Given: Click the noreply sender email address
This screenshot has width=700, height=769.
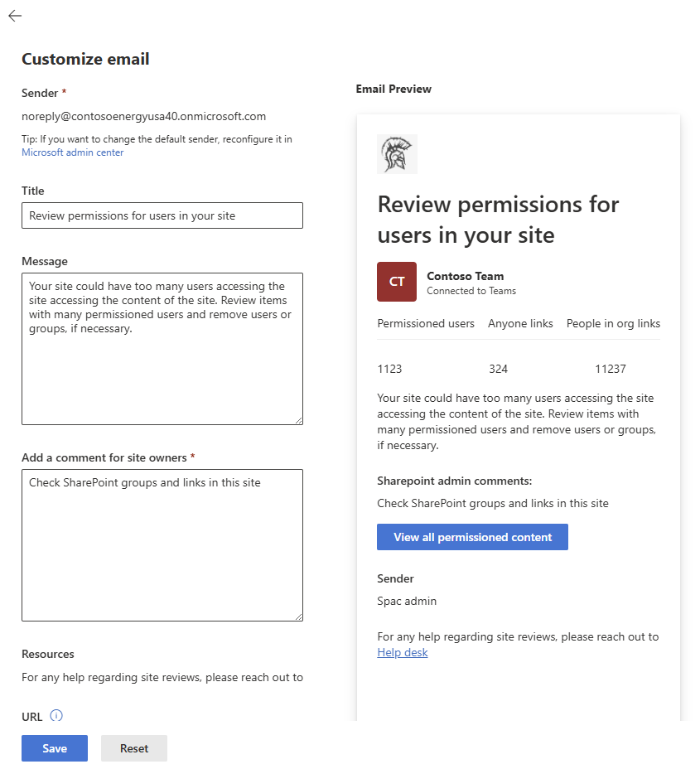Looking at the screenshot, I should (x=143, y=116).
